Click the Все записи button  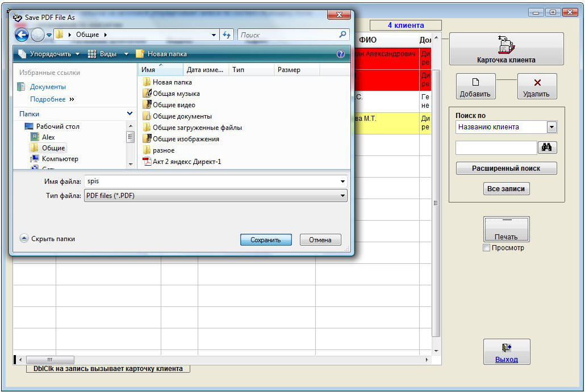click(506, 188)
